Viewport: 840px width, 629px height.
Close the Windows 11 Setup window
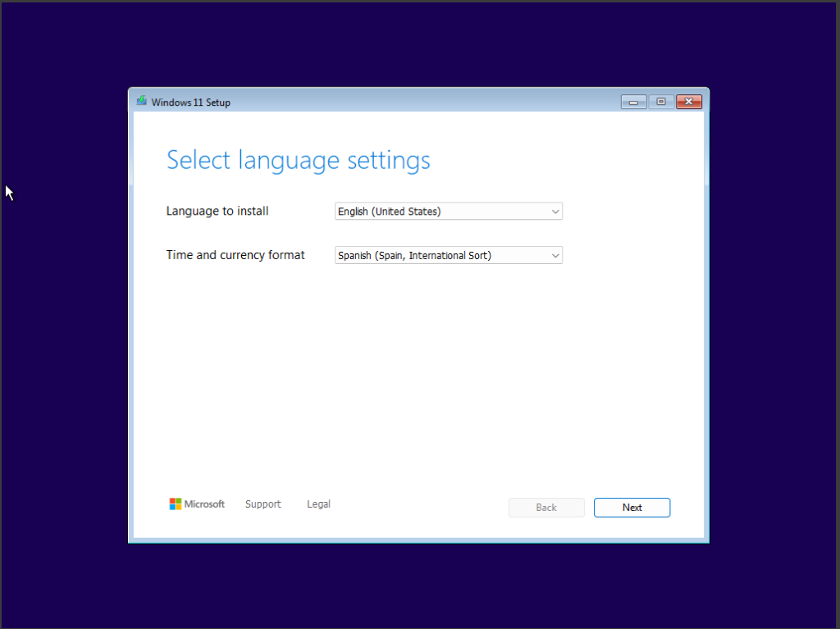pos(689,102)
